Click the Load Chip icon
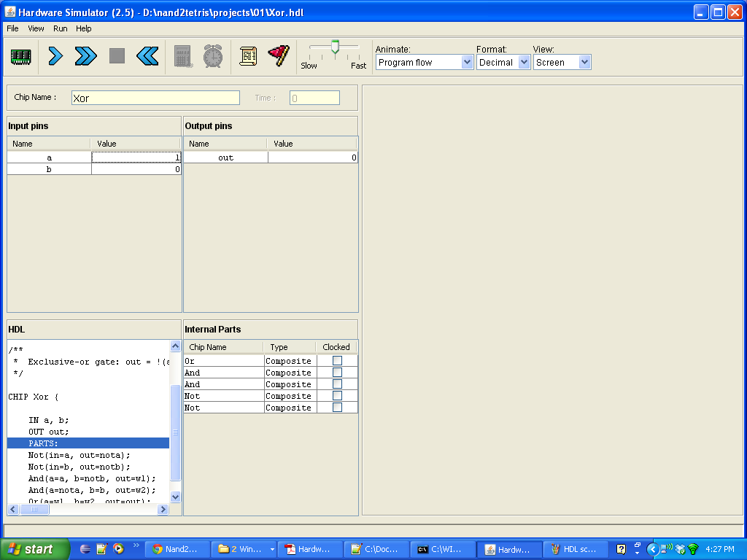This screenshot has width=747, height=560. pyautogui.click(x=22, y=56)
